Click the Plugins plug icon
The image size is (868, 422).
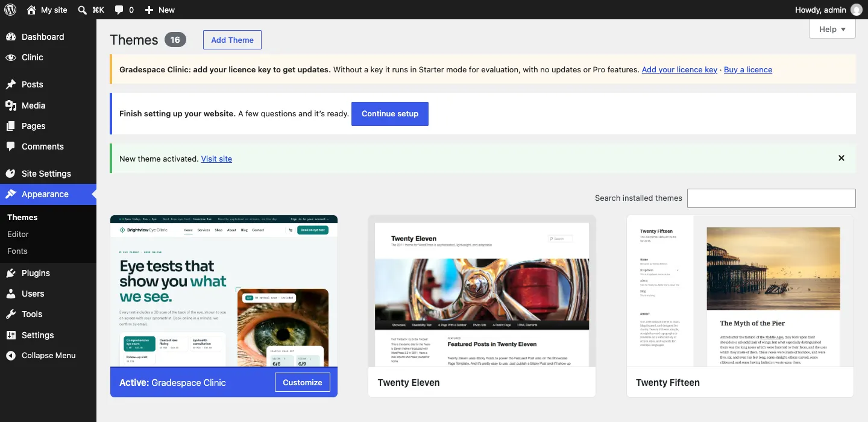tap(11, 273)
